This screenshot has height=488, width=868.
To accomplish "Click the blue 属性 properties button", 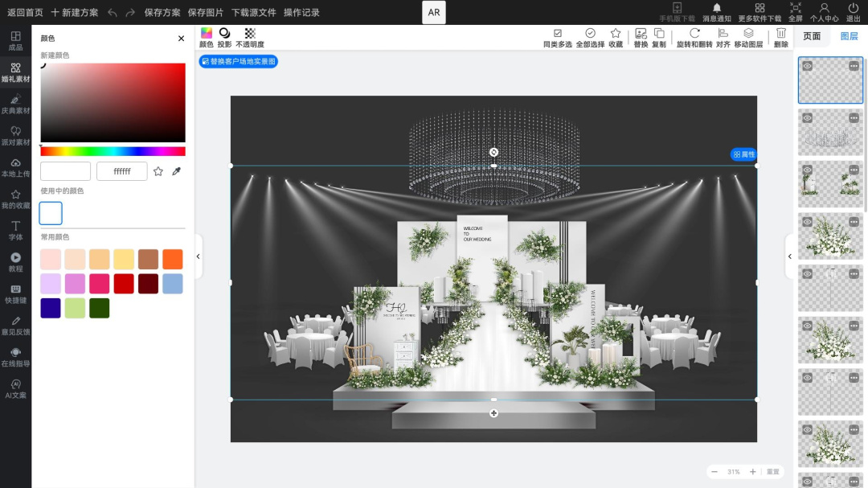I will (x=743, y=154).
